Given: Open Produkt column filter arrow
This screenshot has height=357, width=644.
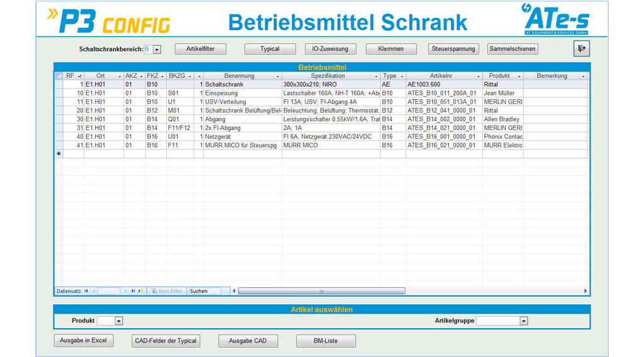Looking at the screenshot, I should (x=519, y=76).
